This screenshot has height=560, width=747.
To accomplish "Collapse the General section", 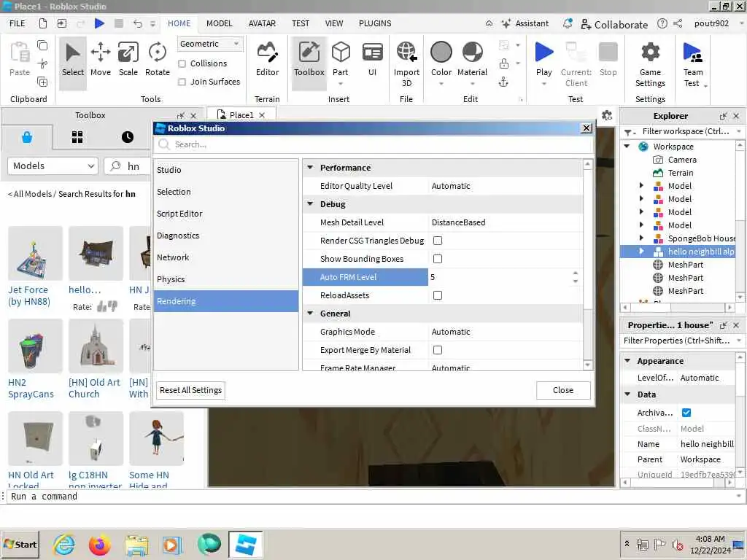I will tap(310, 314).
